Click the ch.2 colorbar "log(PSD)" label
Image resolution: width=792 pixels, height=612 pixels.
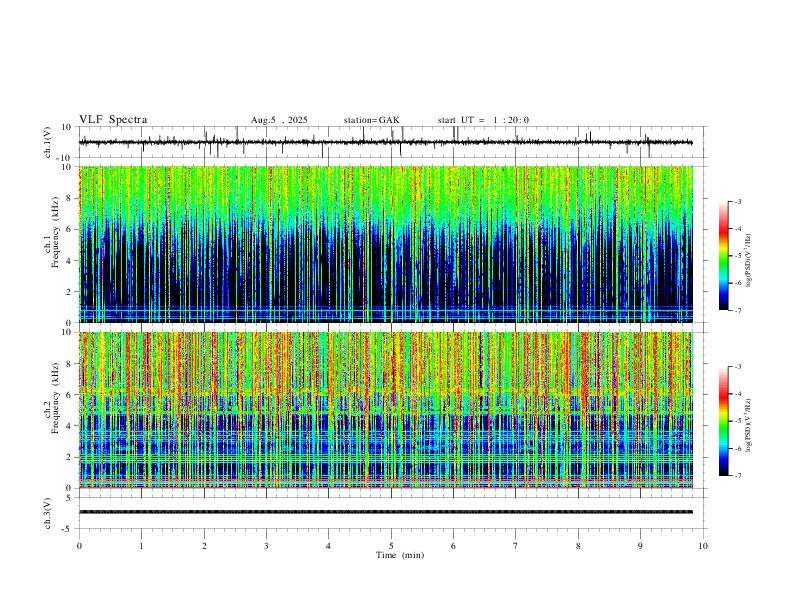coord(749,425)
